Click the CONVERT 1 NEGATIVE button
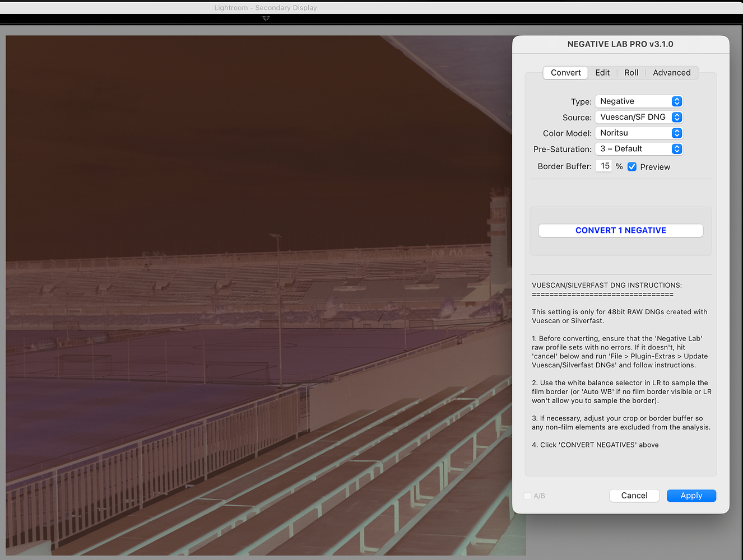This screenshot has height=560, width=743. (620, 230)
